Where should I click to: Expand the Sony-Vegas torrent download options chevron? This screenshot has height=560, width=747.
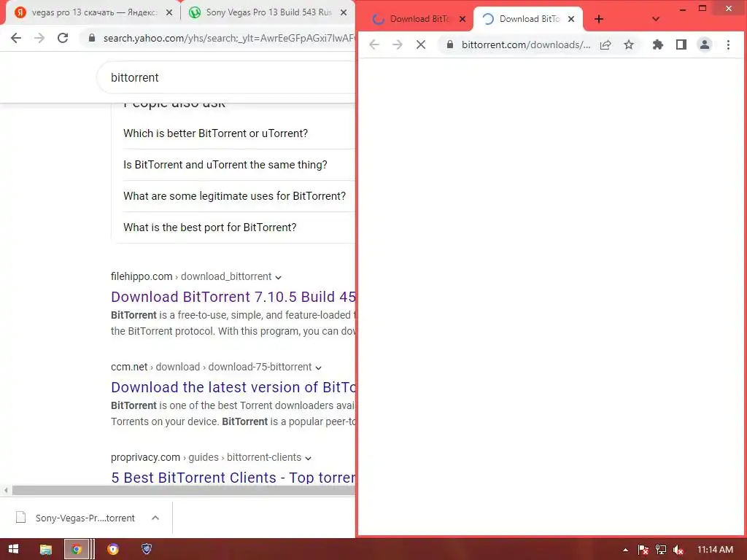coord(155,518)
